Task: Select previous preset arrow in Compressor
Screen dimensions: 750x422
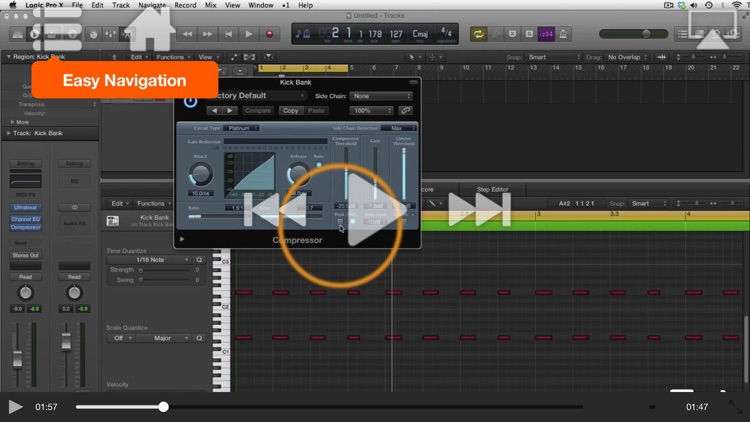Action: [x=214, y=111]
